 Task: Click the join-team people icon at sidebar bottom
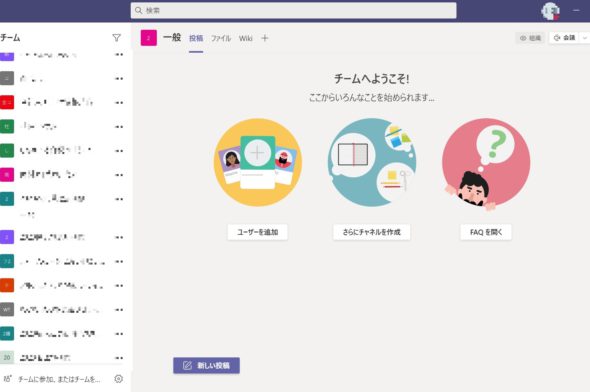coord(7,379)
